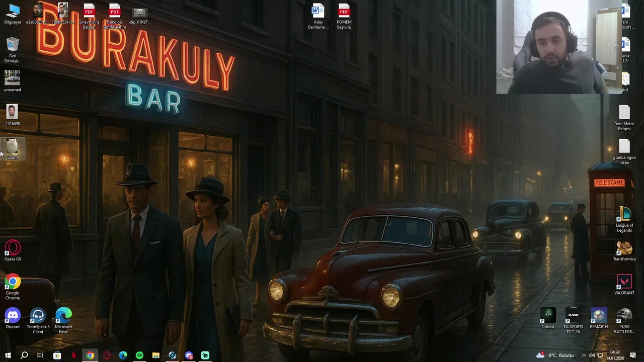Open Edge from the taskbar
This screenshot has height=362, width=644.
(x=123, y=355)
